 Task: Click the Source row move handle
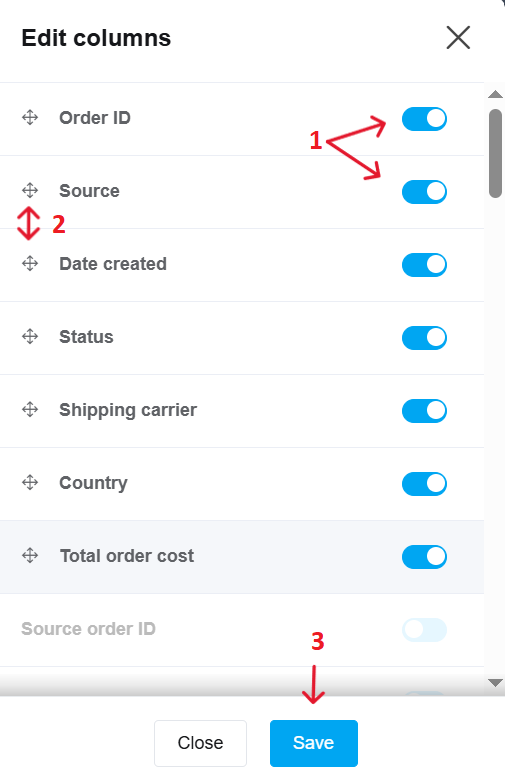pyautogui.click(x=30, y=190)
